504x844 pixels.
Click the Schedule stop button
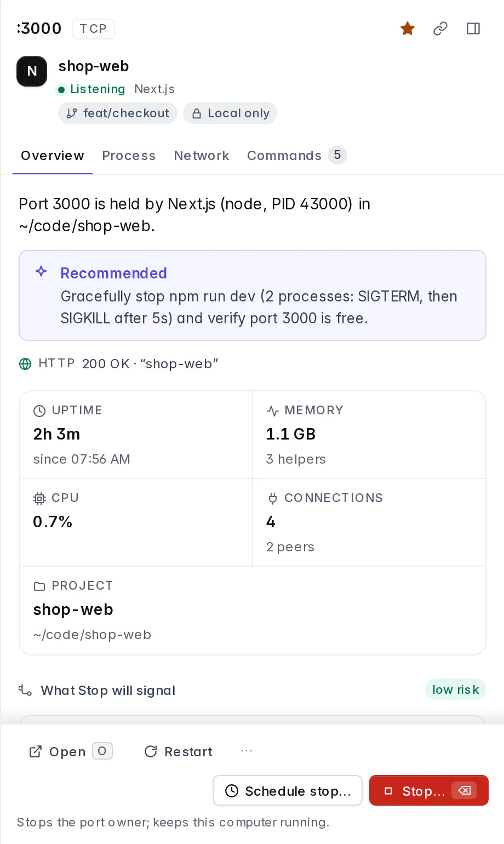click(x=288, y=790)
